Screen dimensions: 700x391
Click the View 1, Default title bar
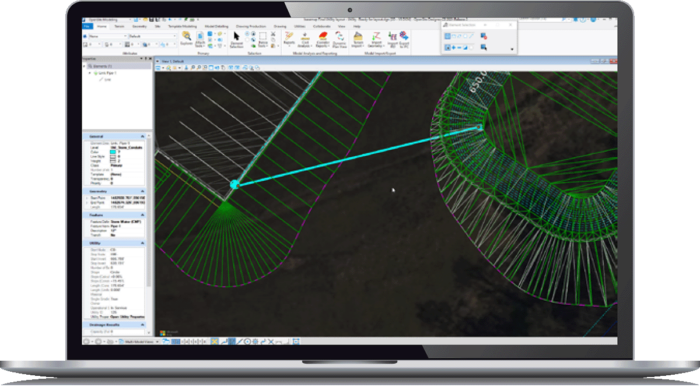click(x=386, y=61)
